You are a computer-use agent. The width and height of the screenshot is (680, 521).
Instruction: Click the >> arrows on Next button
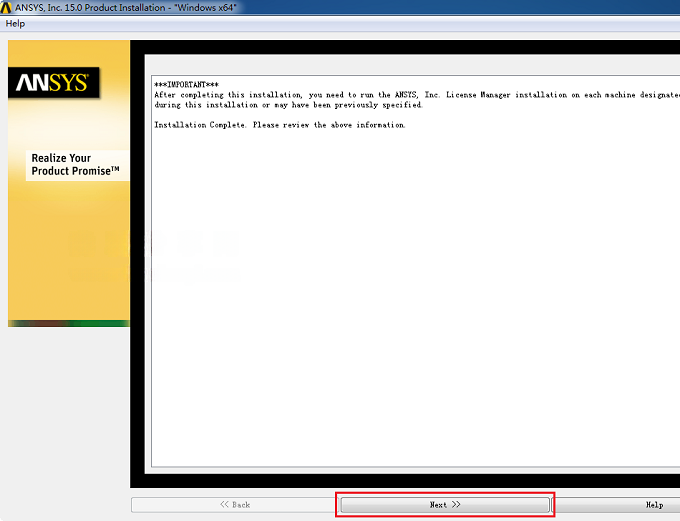pyautogui.click(x=456, y=505)
